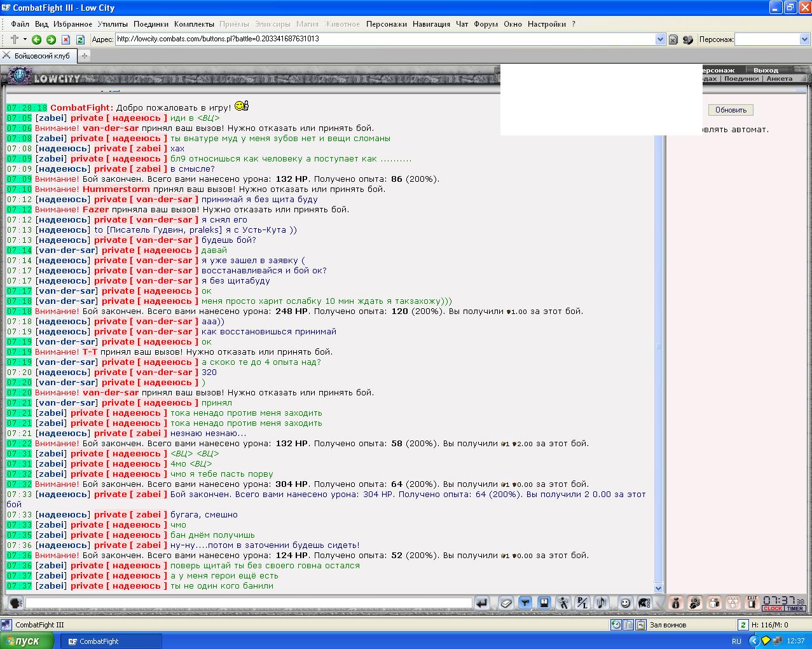Stop loading with the red X page icon
The image size is (812, 649).
[65, 39]
